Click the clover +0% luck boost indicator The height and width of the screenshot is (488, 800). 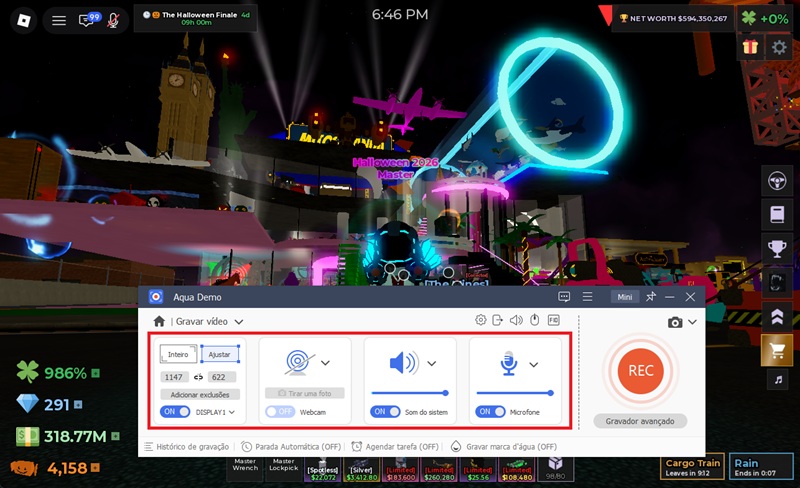765,19
